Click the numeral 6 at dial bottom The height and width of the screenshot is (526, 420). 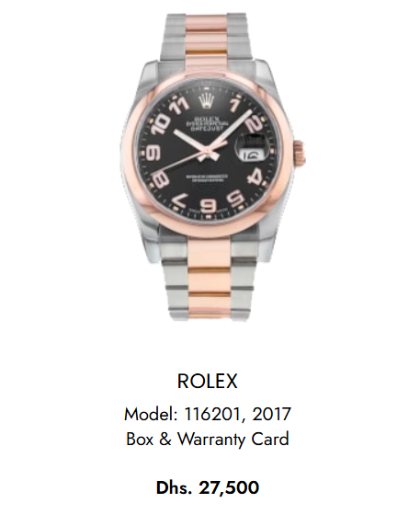(x=208, y=206)
